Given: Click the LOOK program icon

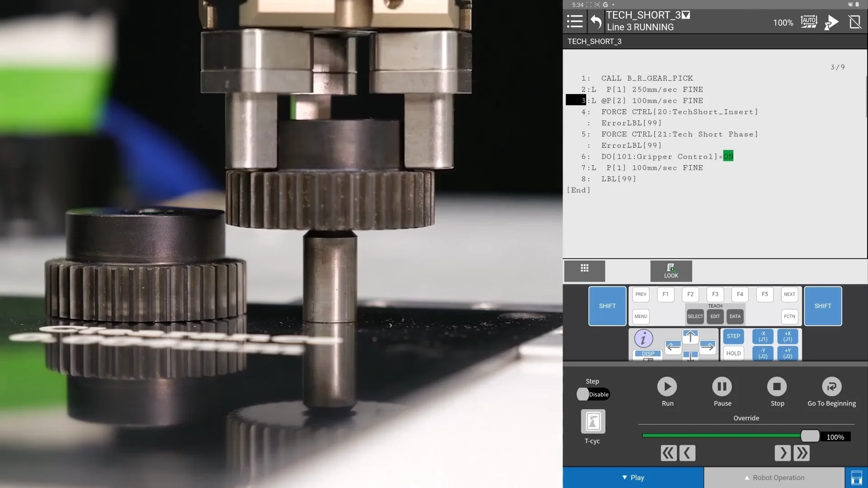Looking at the screenshot, I should (671, 271).
